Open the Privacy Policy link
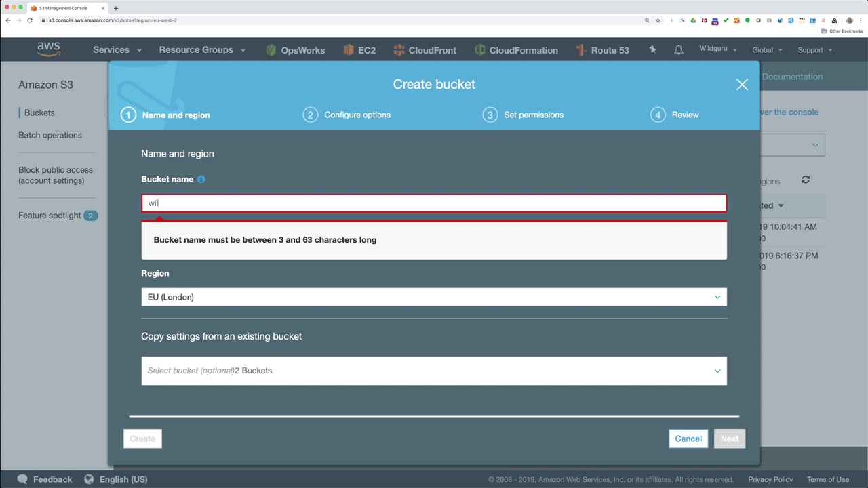This screenshot has height=488, width=868. (x=770, y=479)
